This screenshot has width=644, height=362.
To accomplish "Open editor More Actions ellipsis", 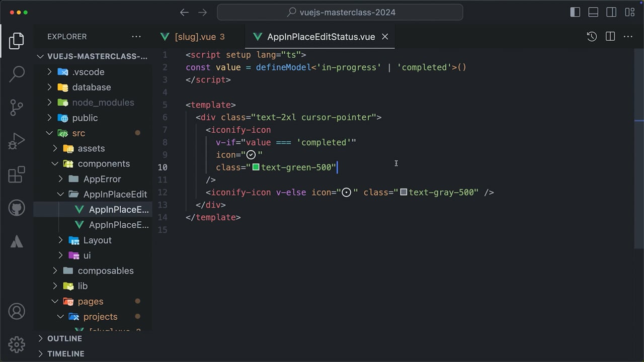I will coord(628,36).
